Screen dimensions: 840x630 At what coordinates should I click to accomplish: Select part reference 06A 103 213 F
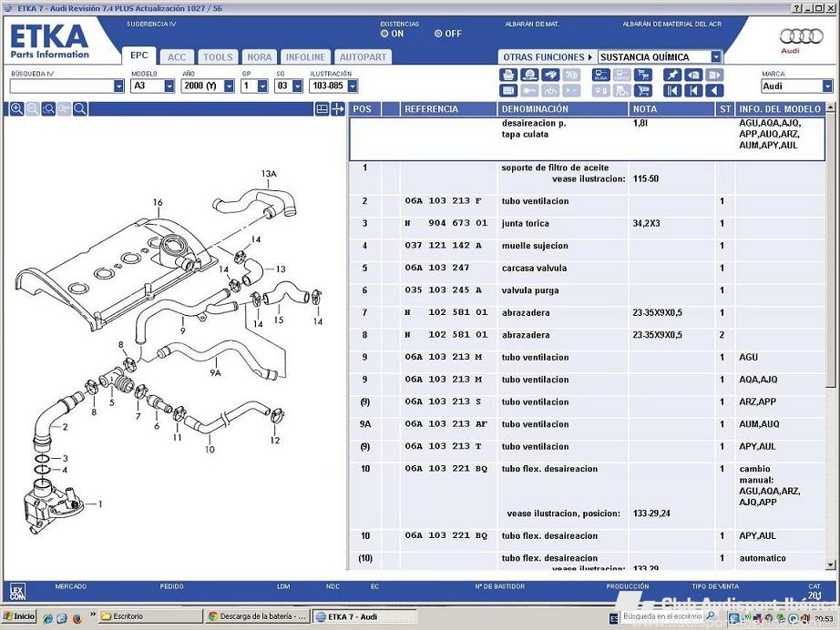pyautogui.click(x=443, y=201)
